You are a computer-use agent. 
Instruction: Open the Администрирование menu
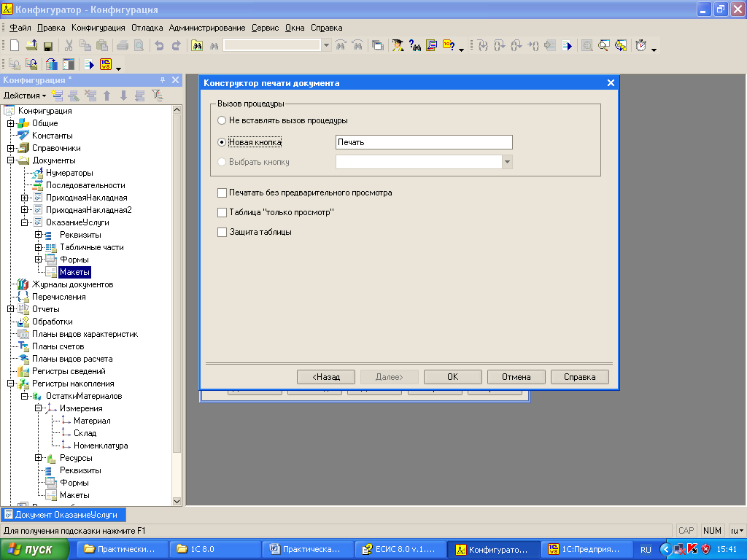coord(207,28)
